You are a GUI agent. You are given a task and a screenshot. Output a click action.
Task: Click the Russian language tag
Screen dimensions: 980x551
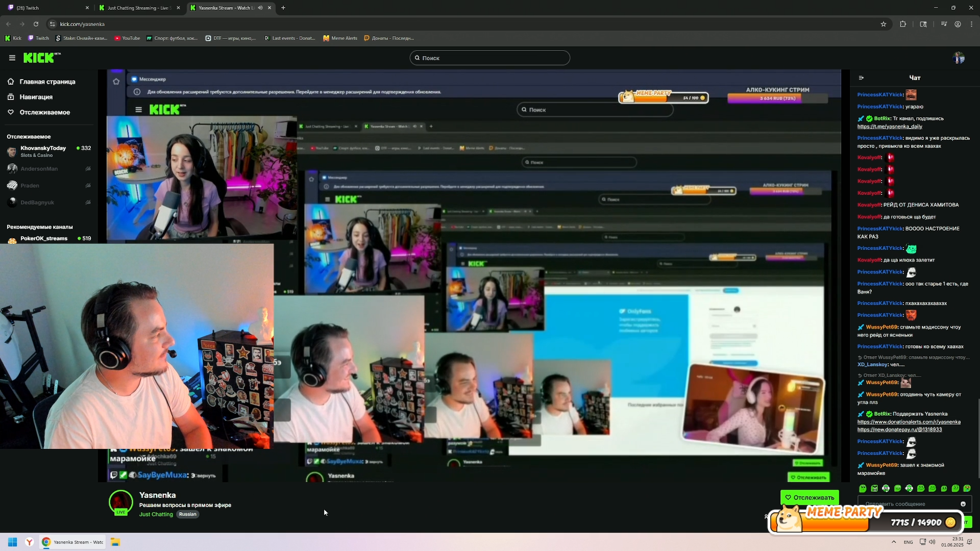[187, 514]
